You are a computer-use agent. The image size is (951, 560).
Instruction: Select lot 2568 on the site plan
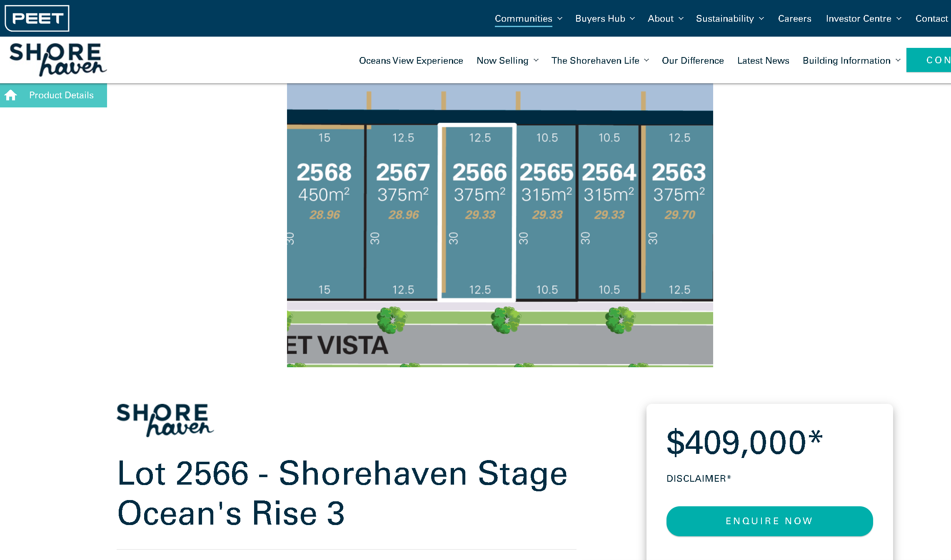(325, 212)
